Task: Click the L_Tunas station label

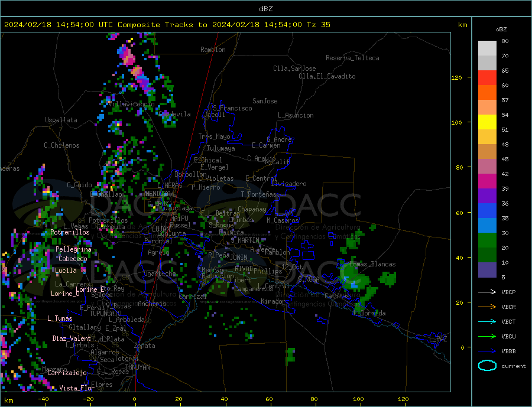Action: (60, 318)
